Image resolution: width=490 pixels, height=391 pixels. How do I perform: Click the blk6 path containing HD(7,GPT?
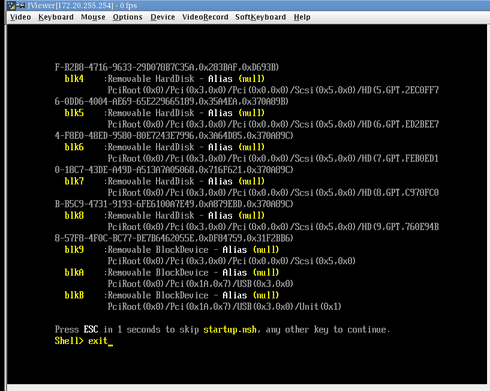click(273, 159)
